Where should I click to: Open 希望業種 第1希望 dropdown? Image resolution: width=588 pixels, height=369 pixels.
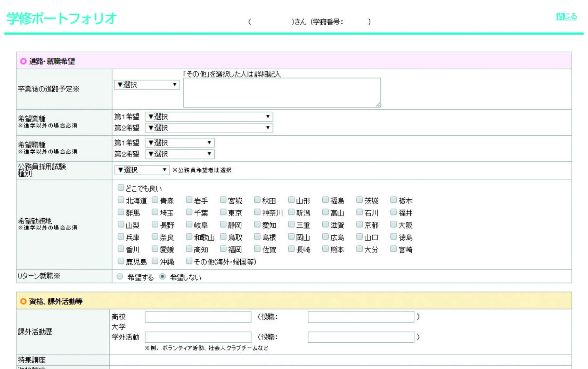209,117
